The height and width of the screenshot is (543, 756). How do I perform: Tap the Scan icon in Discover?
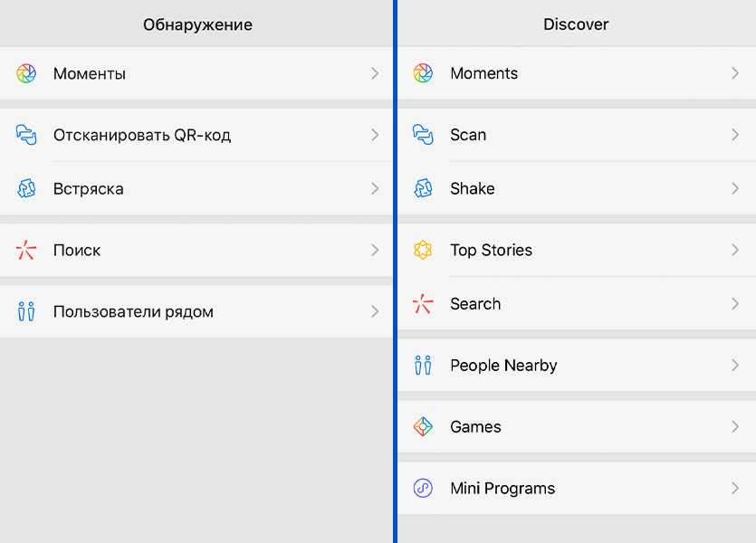pyautogui.click(x=423, y=135)
